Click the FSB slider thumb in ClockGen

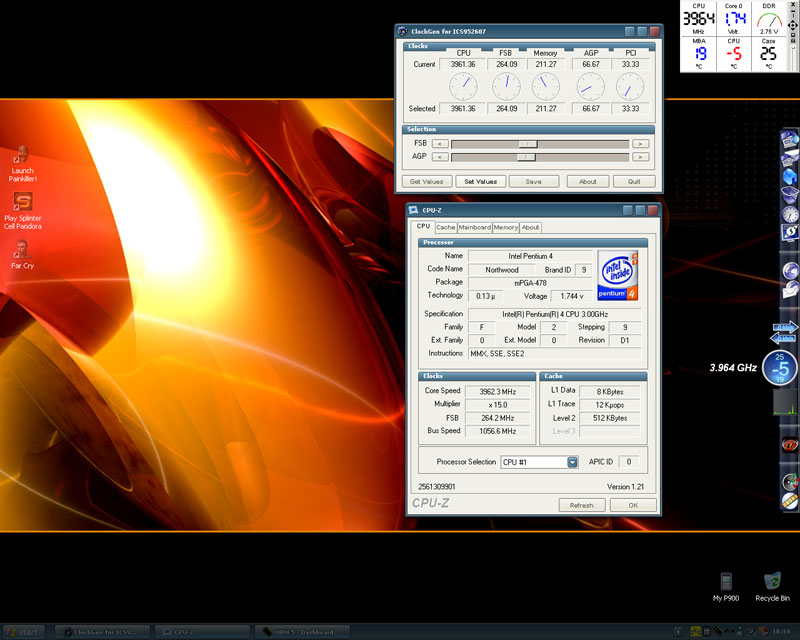click(x=528, y=144)
